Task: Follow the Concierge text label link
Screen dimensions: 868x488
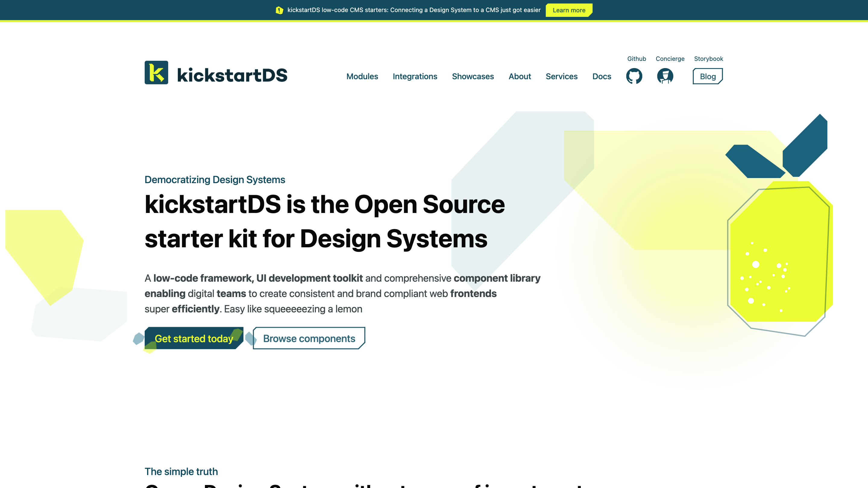Action: [x=670, y=59]
